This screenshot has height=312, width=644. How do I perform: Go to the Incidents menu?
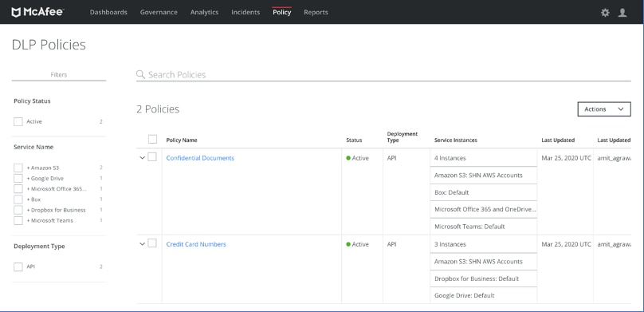pos(245,12)
